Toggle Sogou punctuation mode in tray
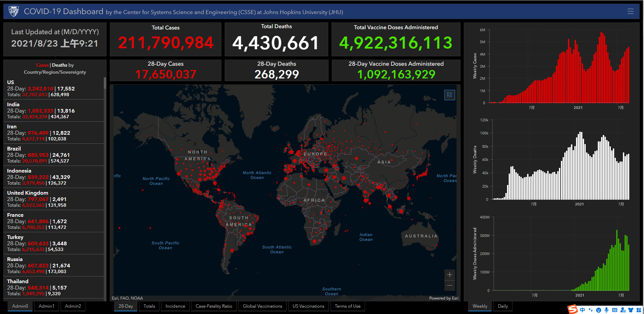The image size is (644, 314). pos(590,309)
